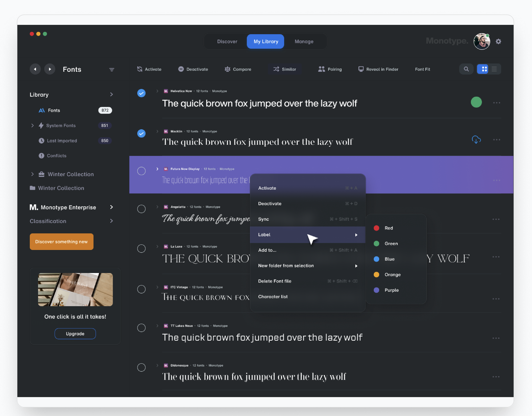532x416 pixels.
Task: Choose Character list from context menu
Action: [x=273, y=297]
